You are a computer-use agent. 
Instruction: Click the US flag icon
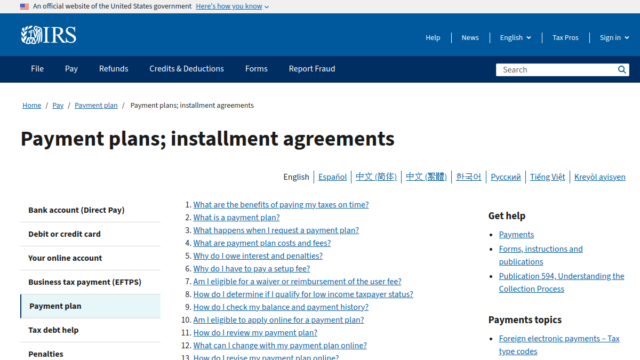click(x=24, y=7)
